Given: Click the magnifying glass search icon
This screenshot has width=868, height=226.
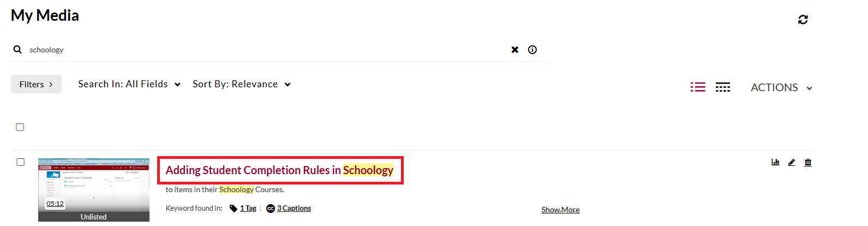Looking at the screenshot, I should tap(18, 50).
